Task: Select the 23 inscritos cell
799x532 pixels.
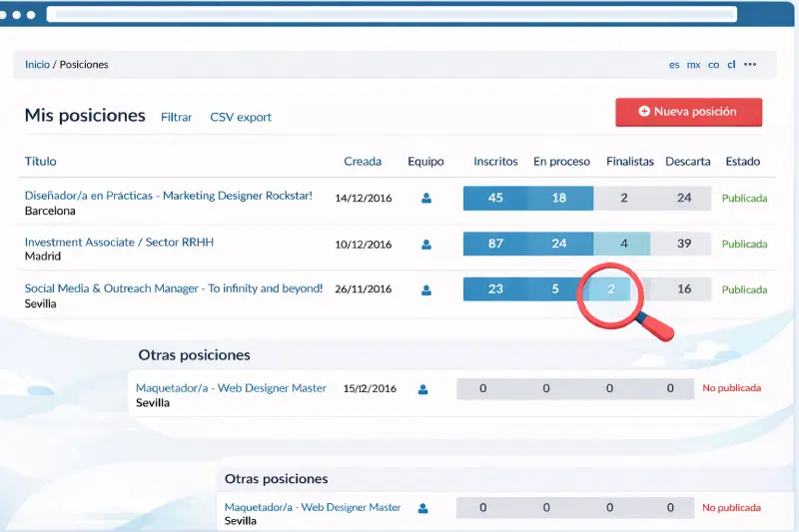Action: (x=495, y=289)
